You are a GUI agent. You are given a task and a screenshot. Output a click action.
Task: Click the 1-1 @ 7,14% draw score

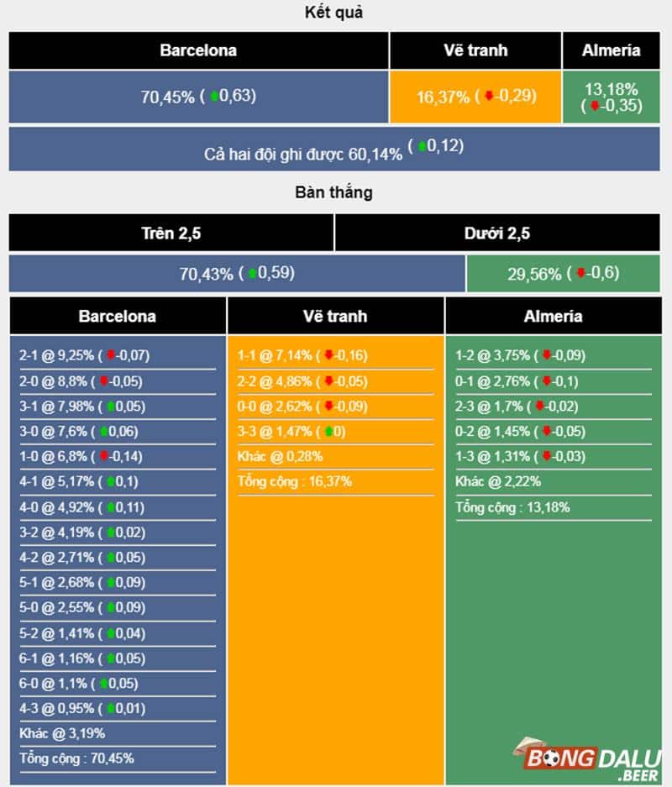pyautogui.click(x=276, y=356)
